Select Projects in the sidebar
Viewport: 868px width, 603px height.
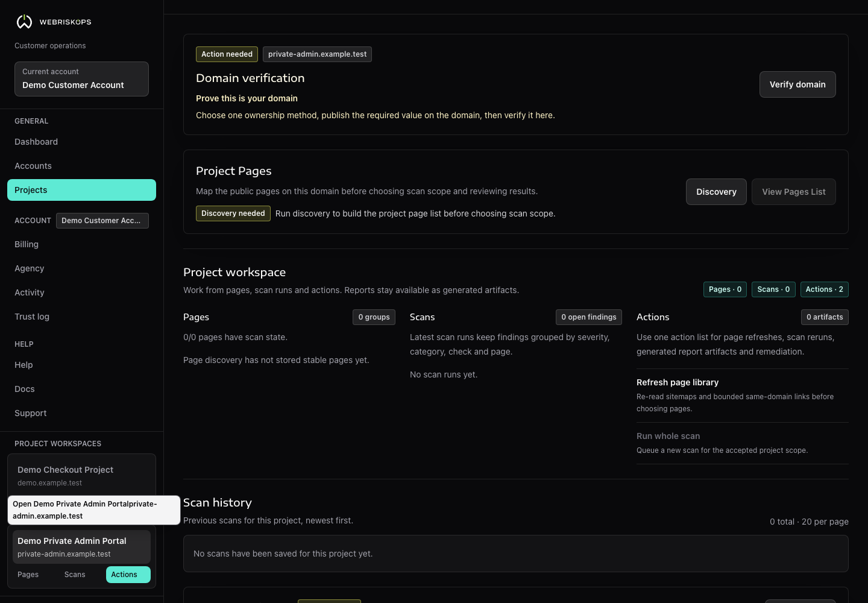pos(81,190)
